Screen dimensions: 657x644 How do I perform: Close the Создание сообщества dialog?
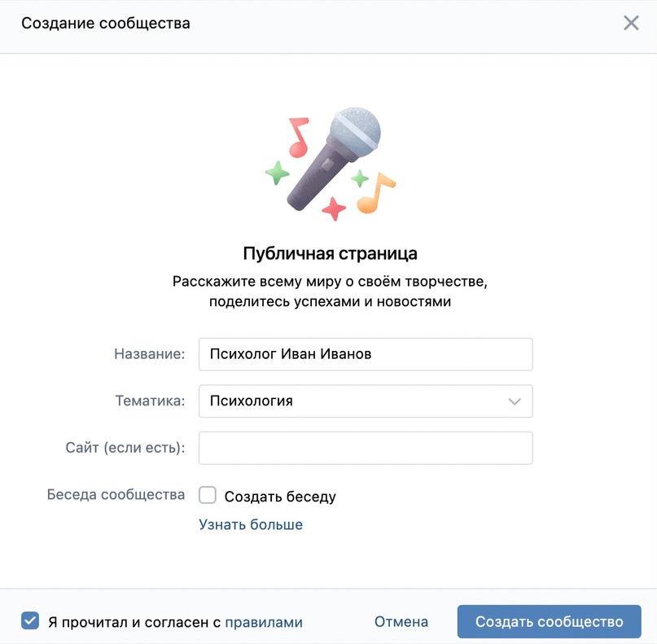point(631,23)
